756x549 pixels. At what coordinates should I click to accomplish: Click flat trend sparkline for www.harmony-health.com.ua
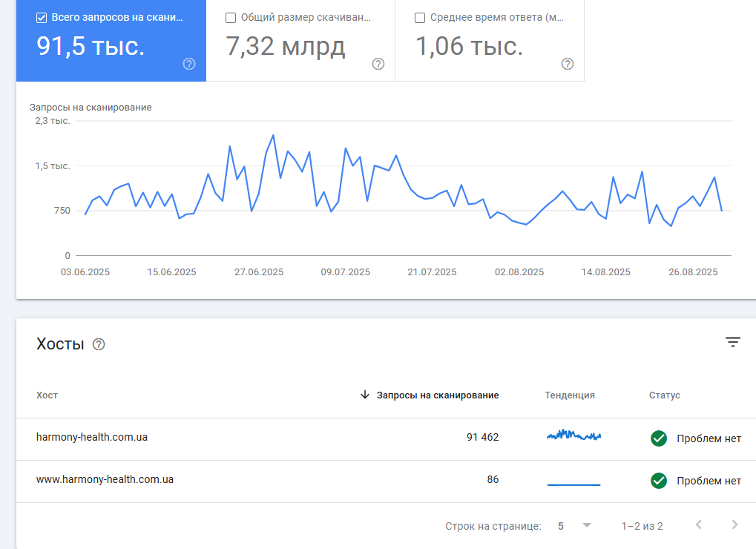click(x=573, y=484)
